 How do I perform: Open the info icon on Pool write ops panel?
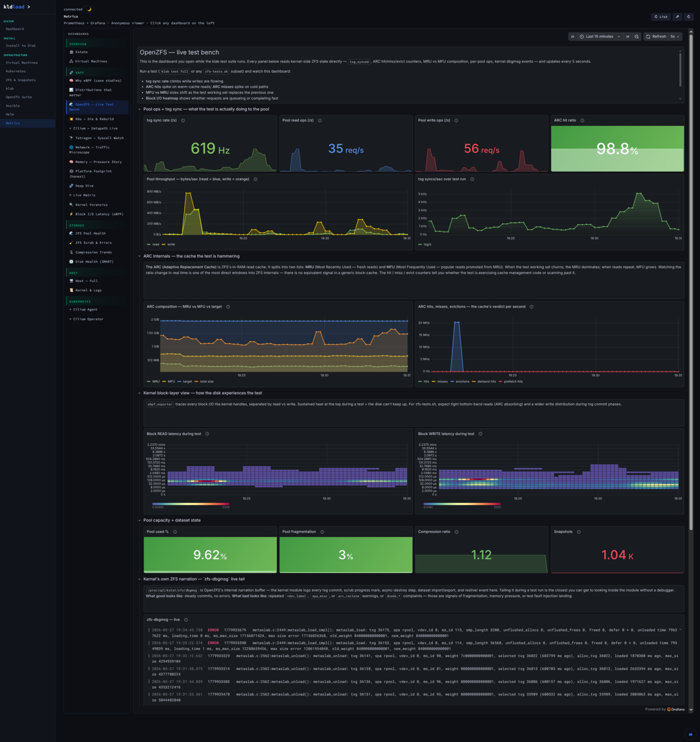pos(456,121)
